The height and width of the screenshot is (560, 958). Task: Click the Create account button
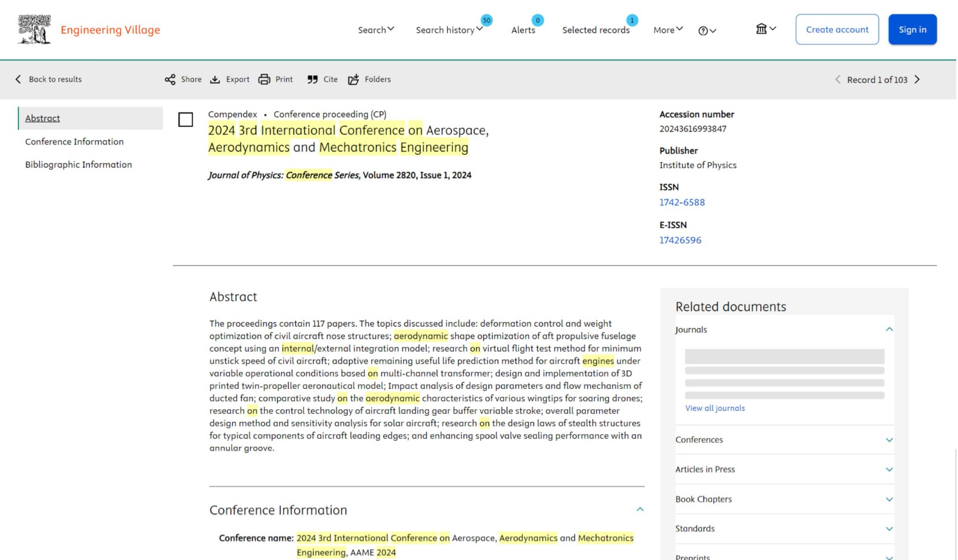tap(837, 29)
